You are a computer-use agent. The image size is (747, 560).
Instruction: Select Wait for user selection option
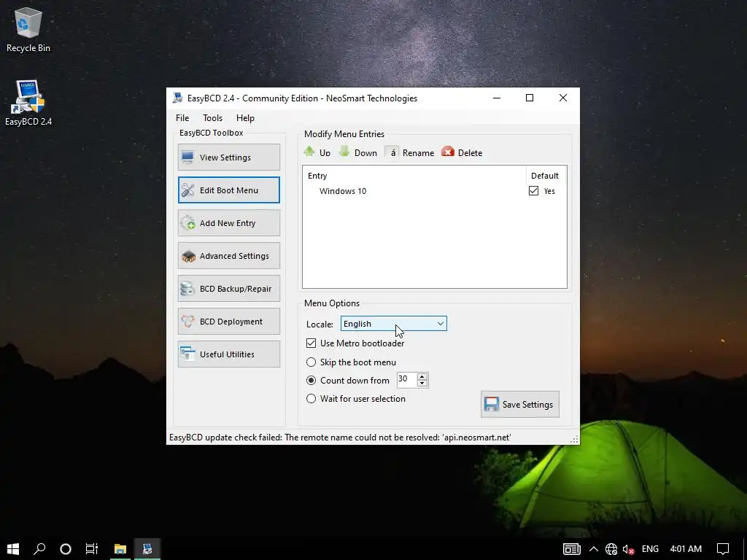311,399
